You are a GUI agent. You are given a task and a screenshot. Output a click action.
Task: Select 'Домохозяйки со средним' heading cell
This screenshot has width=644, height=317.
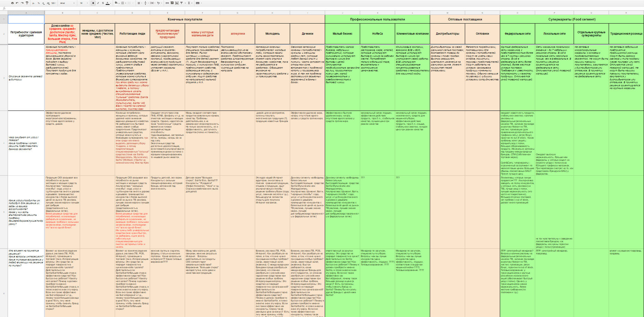tap(62, 34)
